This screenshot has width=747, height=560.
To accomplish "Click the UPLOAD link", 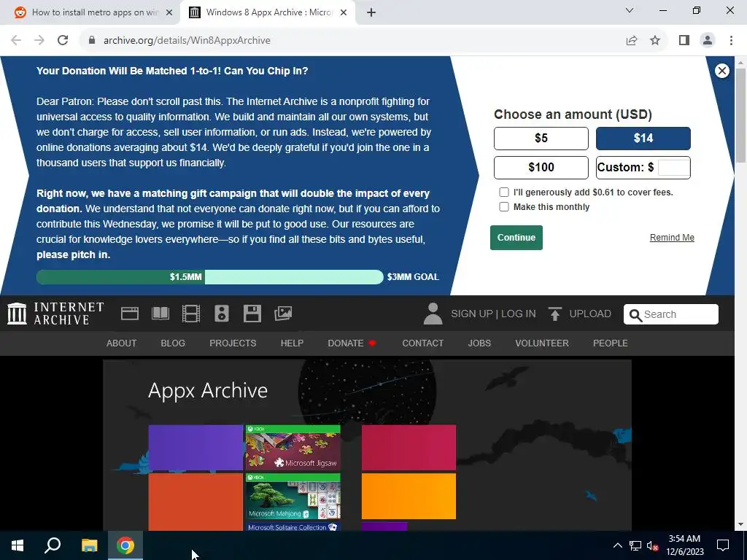I will [x=590, y=314].
